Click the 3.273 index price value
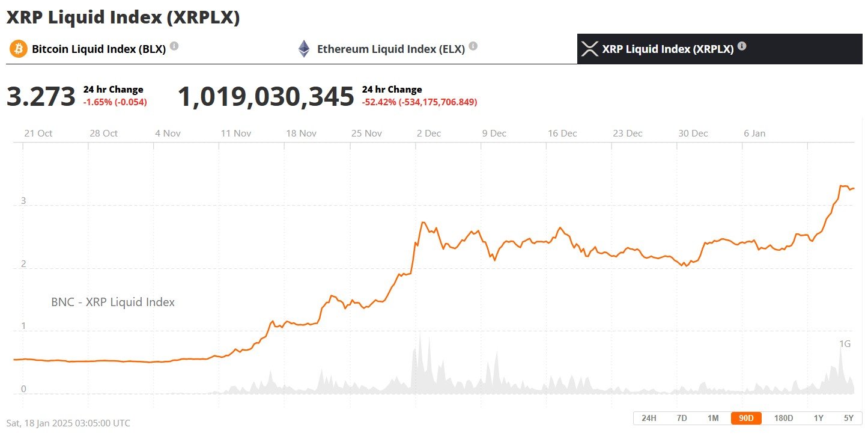 coord(41,96)
